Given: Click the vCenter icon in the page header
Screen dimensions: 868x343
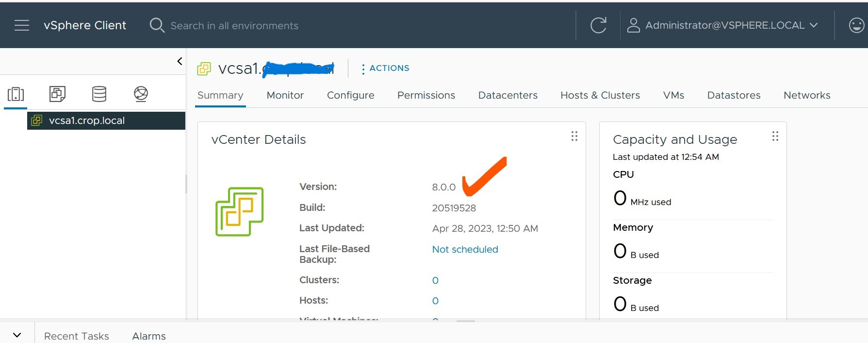Looking at the screenshot, I should pos(204,69).
